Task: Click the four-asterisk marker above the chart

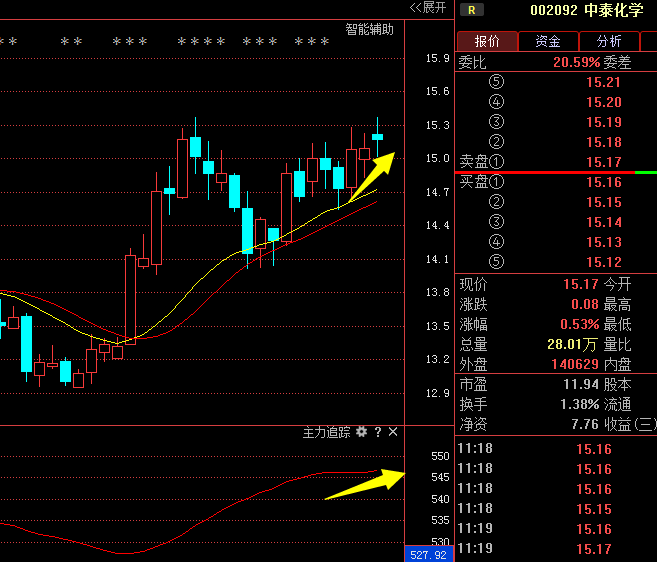Action: [201, 42]
